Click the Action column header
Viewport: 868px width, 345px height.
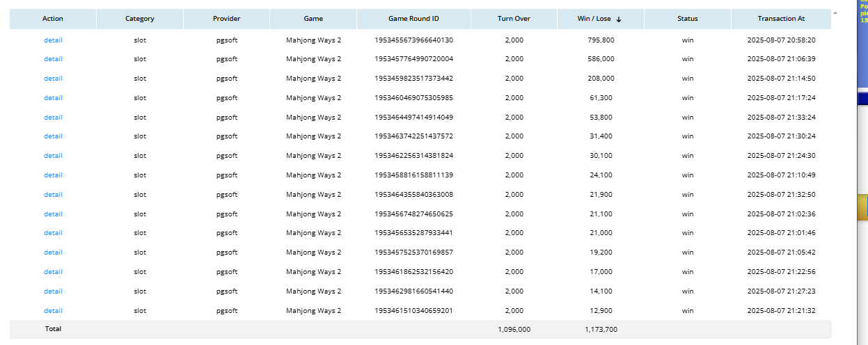pos(53,19)
